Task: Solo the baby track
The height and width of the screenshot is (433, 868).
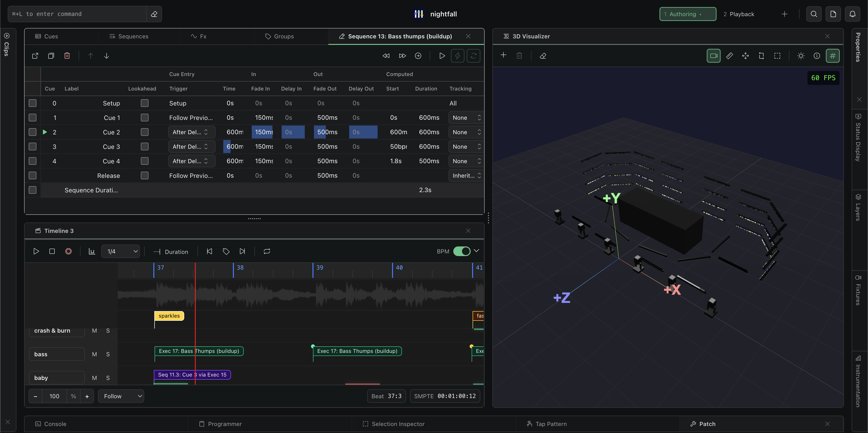Action: (x=108, y=378)
